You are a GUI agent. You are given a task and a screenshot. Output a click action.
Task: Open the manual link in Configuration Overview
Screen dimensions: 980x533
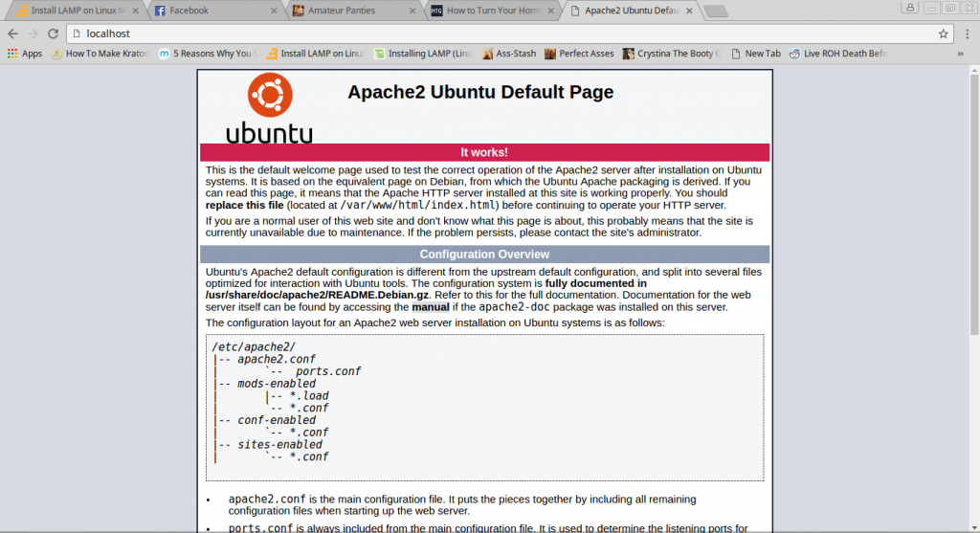(x=430, y=307)
